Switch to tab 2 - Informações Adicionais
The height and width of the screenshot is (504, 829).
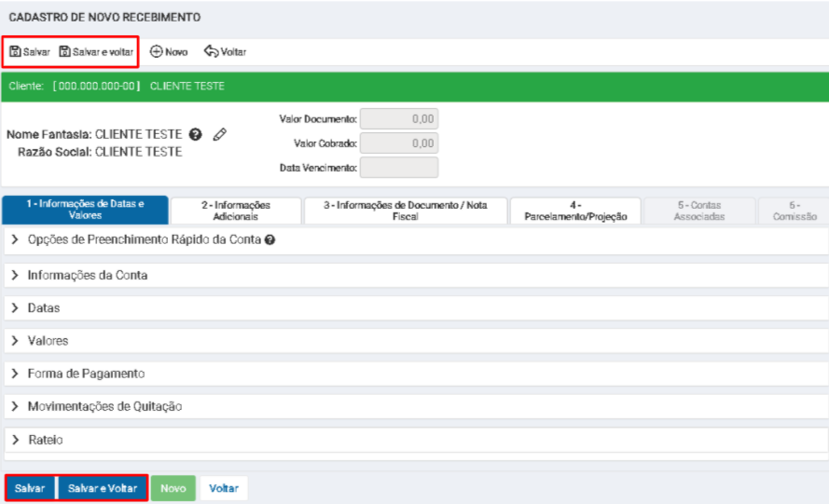[236, 211]
